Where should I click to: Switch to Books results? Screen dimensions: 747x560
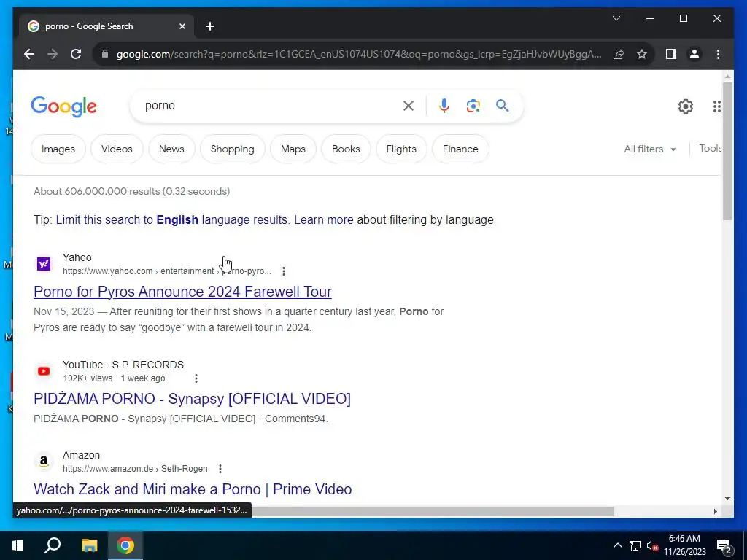(x=346, y=149)
